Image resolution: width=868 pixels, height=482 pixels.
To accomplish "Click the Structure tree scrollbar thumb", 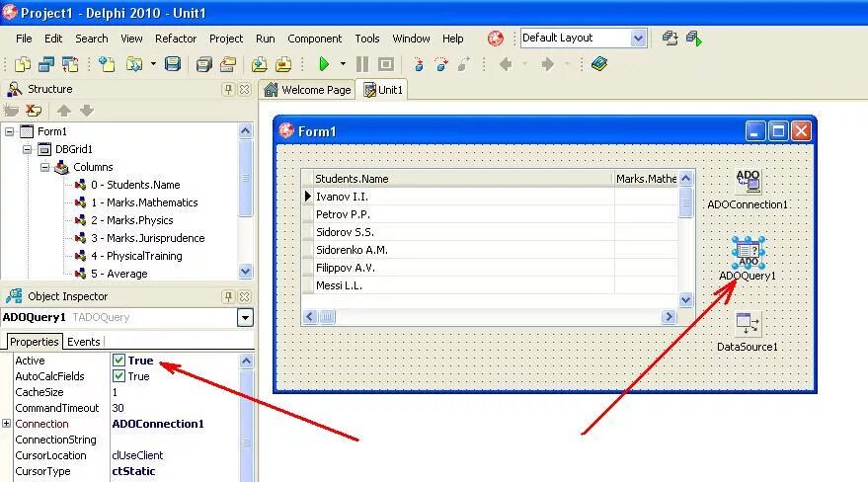I will [245, 178].
